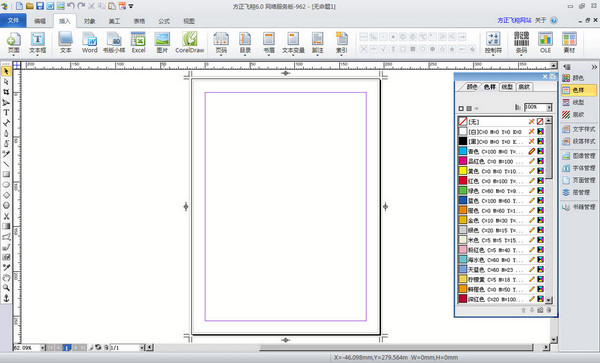
Task: Click the save icon in quick access toolbar
Action: (x=40, y=6)
